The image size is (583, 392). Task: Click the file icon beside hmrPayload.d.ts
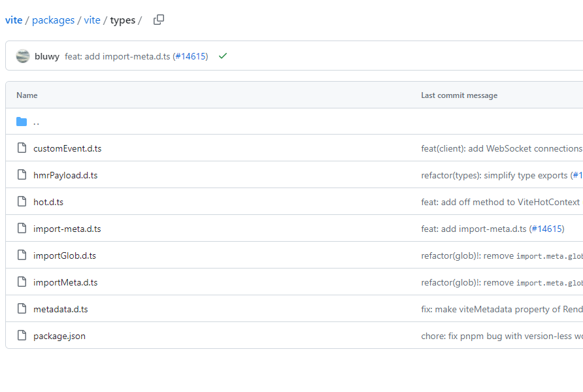point(22,175)
